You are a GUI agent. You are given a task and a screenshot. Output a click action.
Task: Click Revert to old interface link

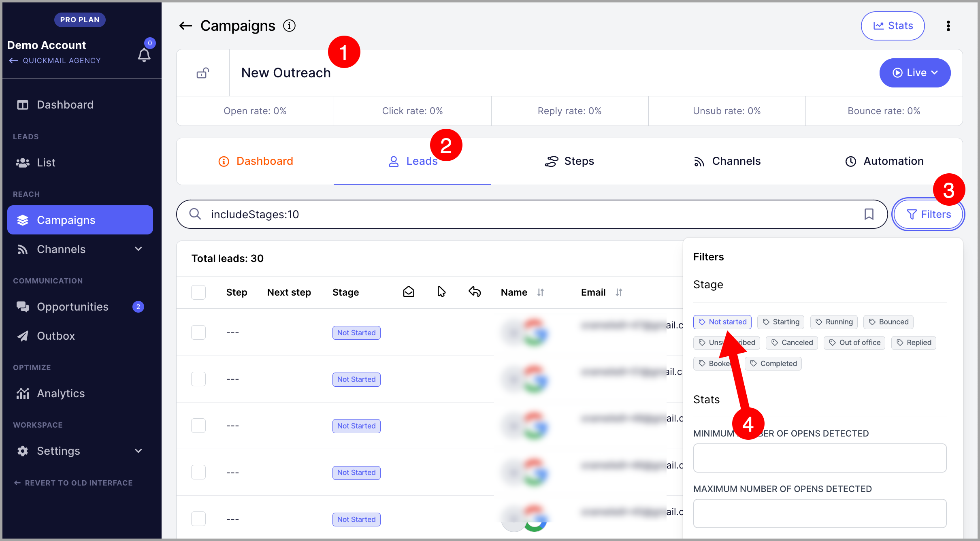pyautogui.click(x=73, y=483)
